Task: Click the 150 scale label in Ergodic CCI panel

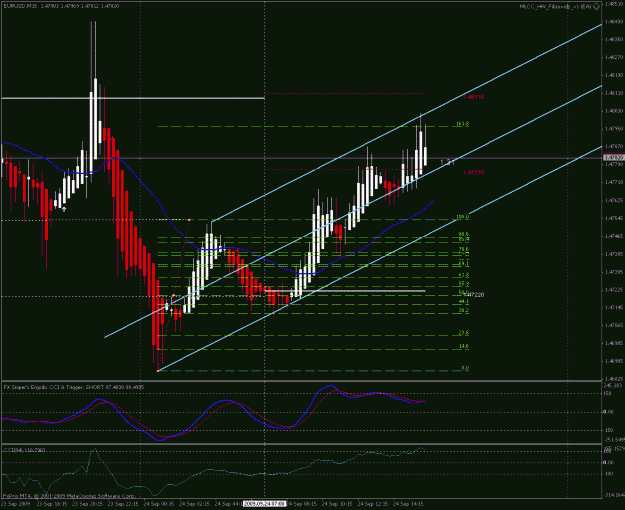Action: click(x=609, y=393)
